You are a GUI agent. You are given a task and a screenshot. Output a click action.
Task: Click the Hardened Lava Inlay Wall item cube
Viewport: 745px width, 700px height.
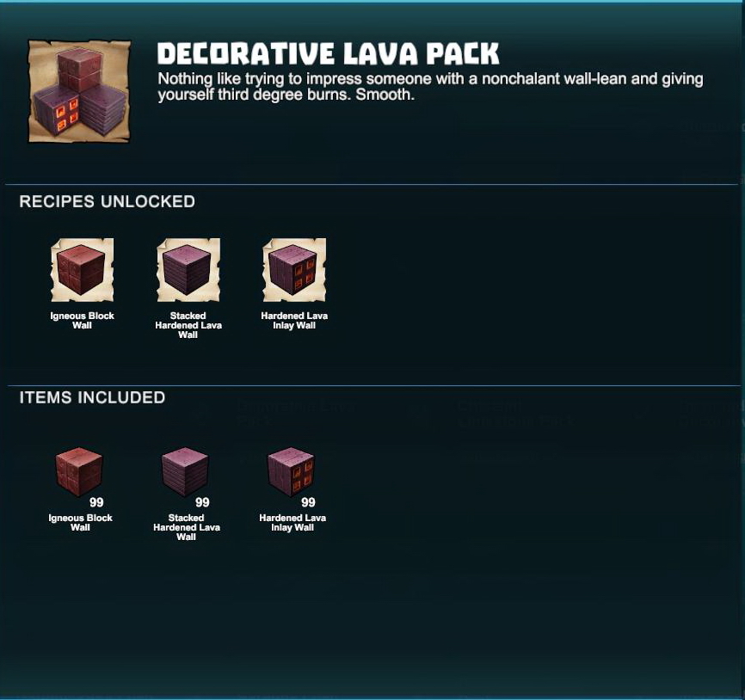coord(292,471)
